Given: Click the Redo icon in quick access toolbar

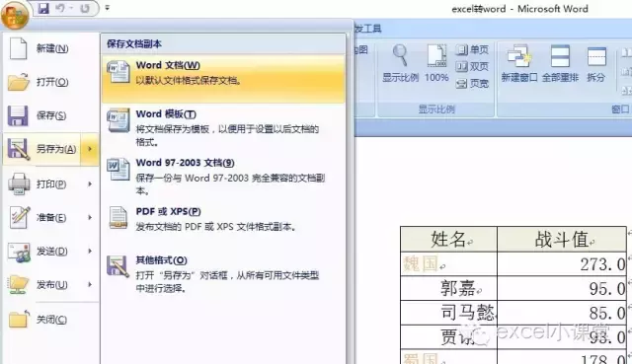Looking at the screenshot, I should click(85, 8).
